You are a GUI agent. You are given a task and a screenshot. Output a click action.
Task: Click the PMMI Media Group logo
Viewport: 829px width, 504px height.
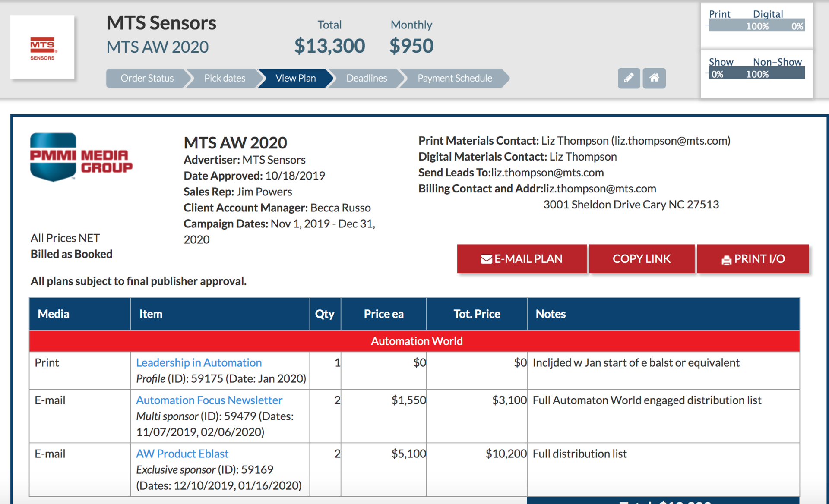[81, 157]
